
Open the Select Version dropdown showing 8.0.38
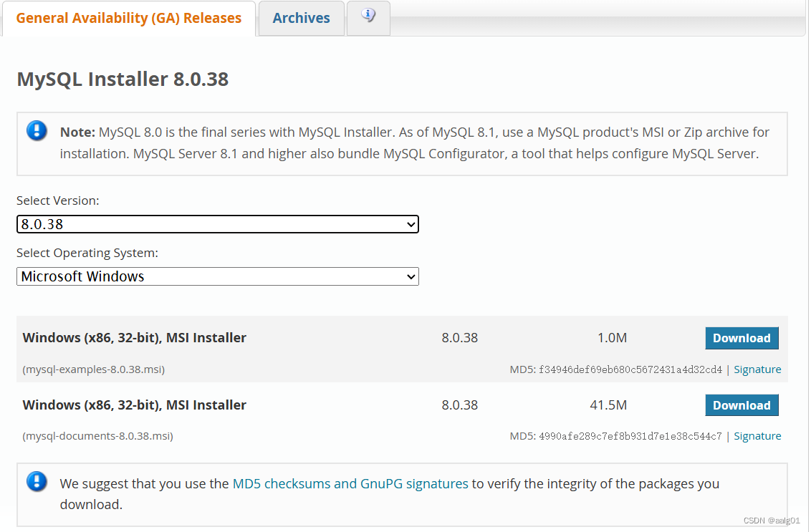coord(218,224)
